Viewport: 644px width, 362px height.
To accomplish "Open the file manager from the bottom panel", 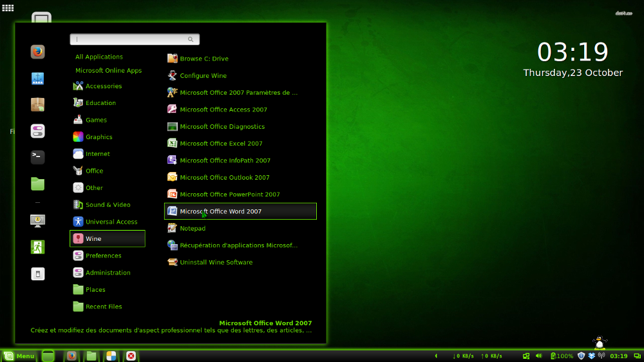I will pyautogui.click(x=91, y=356).
